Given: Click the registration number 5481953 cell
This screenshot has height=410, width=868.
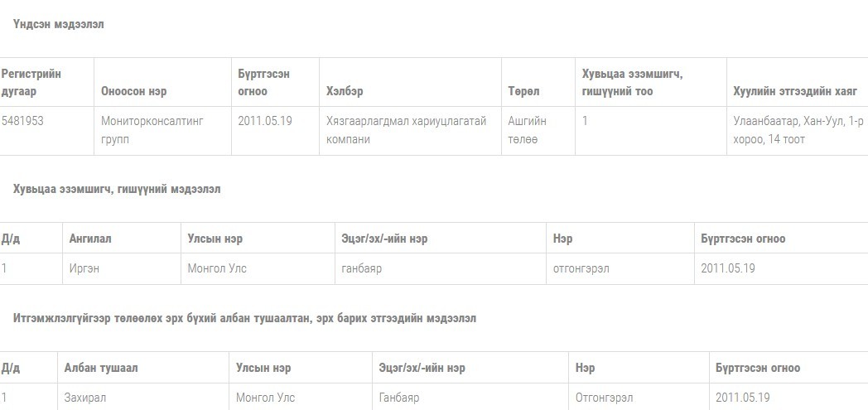Looking at the screenshot, I should pyautogui.click(x=22, y=121).
